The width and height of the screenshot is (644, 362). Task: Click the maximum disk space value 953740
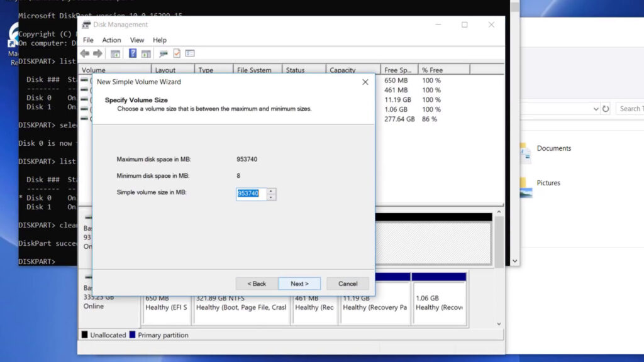click(247, 159)
